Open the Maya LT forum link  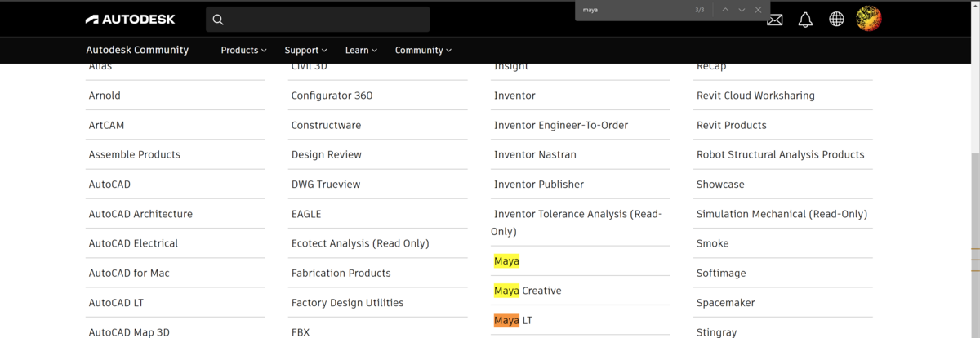click(514, 321)
